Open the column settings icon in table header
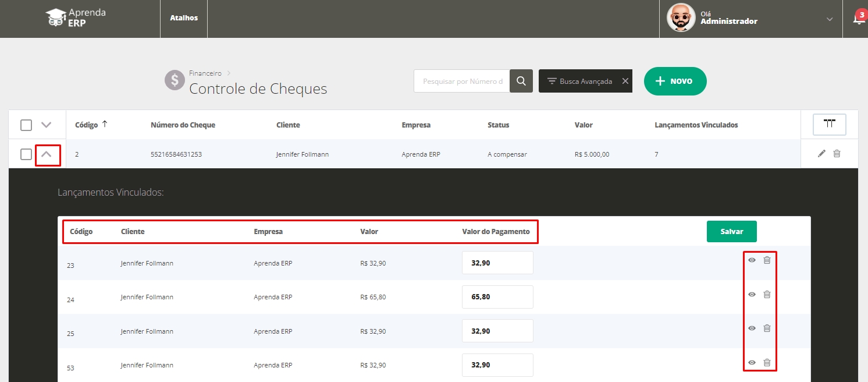Screen dimensions: 868x382 point(829,124)
